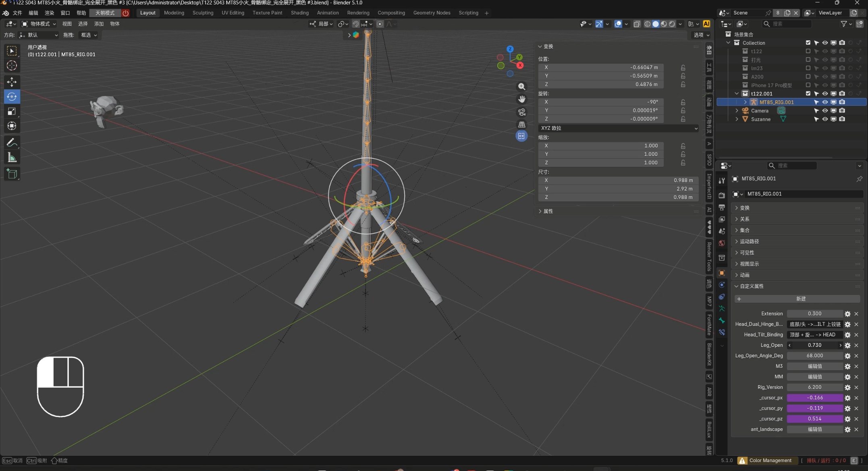Open the 框选 drag dropdown
868x471 pixels.
tap(89, 35)
